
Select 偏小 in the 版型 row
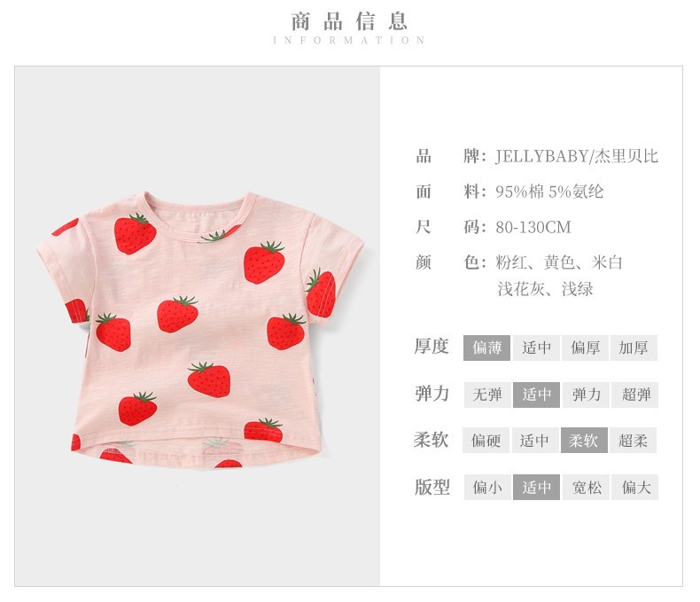tap(487, 488)
